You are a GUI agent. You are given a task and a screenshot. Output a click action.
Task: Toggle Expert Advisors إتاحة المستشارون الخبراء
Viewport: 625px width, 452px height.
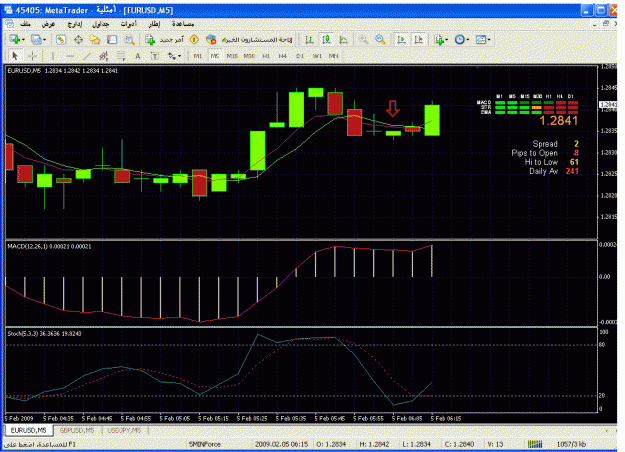click(250, 39)
